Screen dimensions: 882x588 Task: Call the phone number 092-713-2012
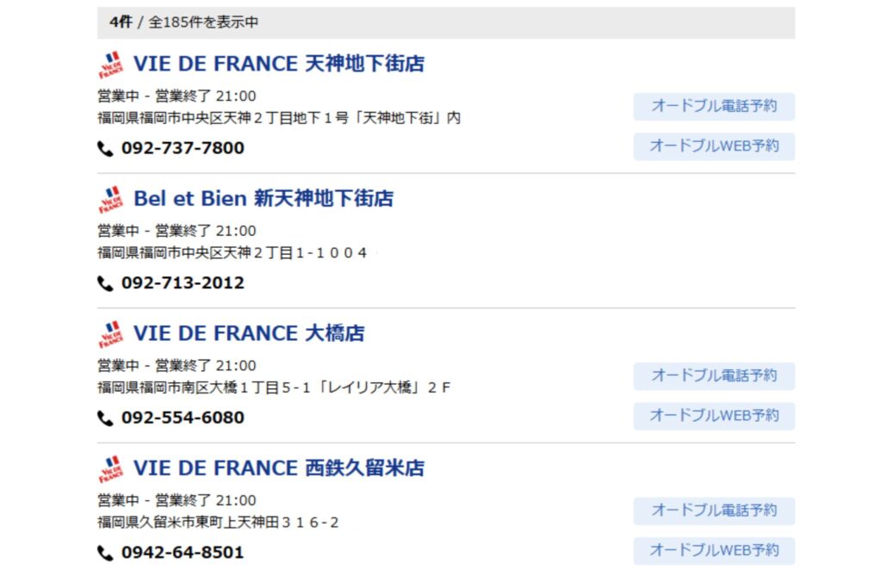coord(183,282)
